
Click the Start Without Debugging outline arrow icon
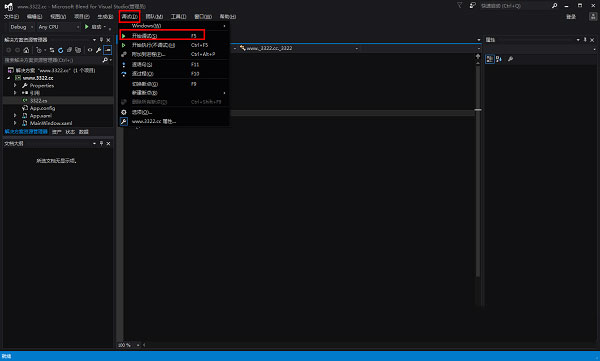pos(124,45)
